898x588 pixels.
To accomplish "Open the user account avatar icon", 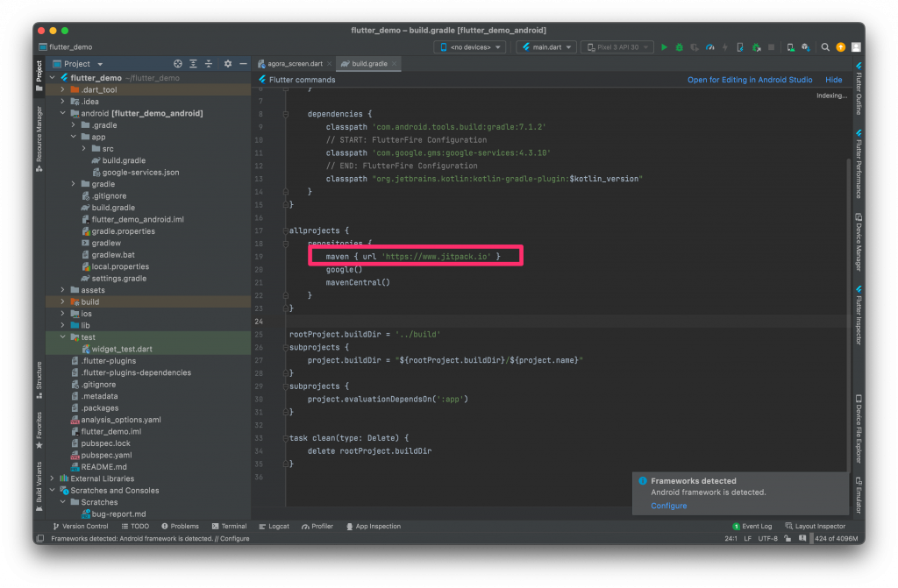I will (x=856, y=47).
